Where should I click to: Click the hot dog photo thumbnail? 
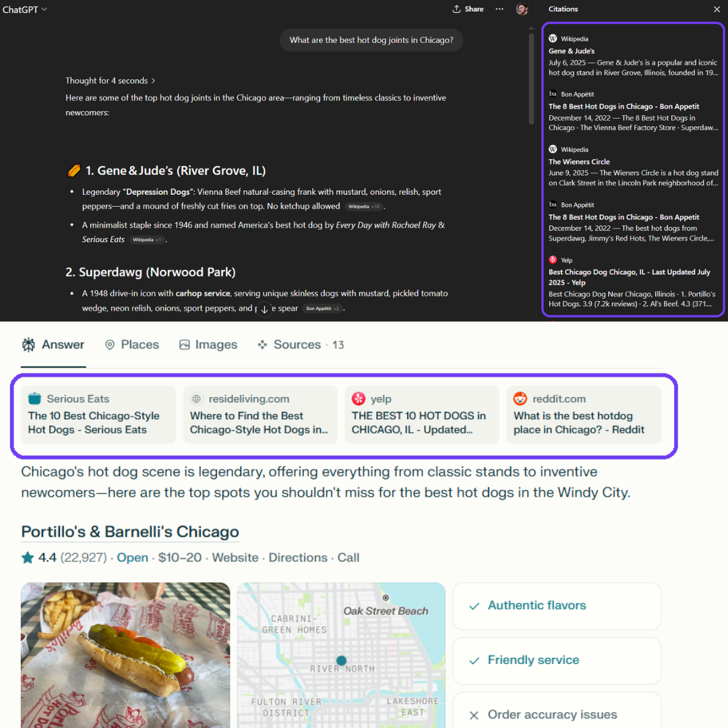pos(125,655)
